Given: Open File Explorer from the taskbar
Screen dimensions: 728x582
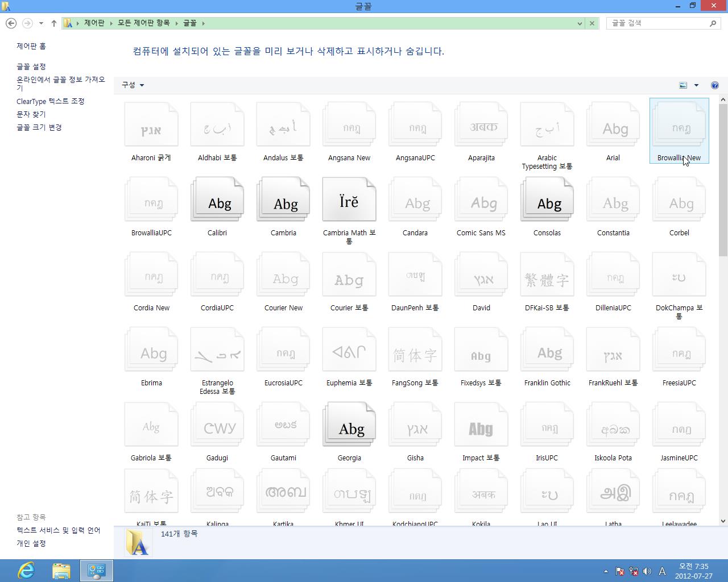Looking at the screenshot, I should pos(61,571).
